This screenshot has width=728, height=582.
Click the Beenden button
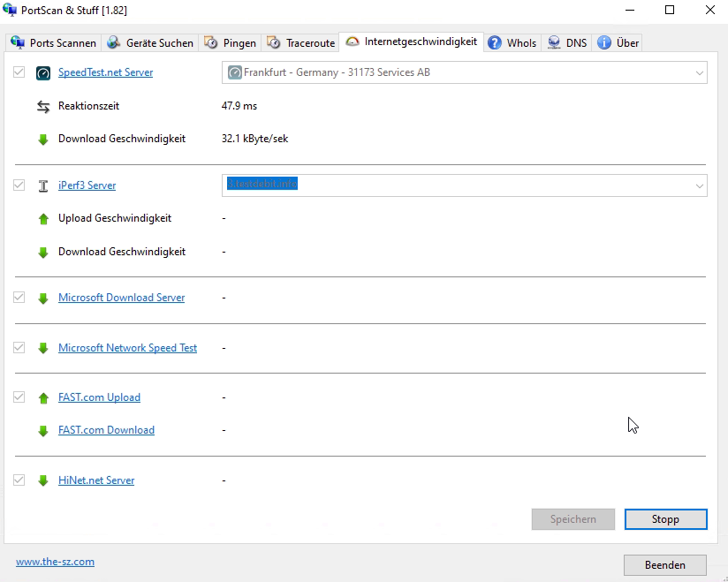(x=664, y=564)
